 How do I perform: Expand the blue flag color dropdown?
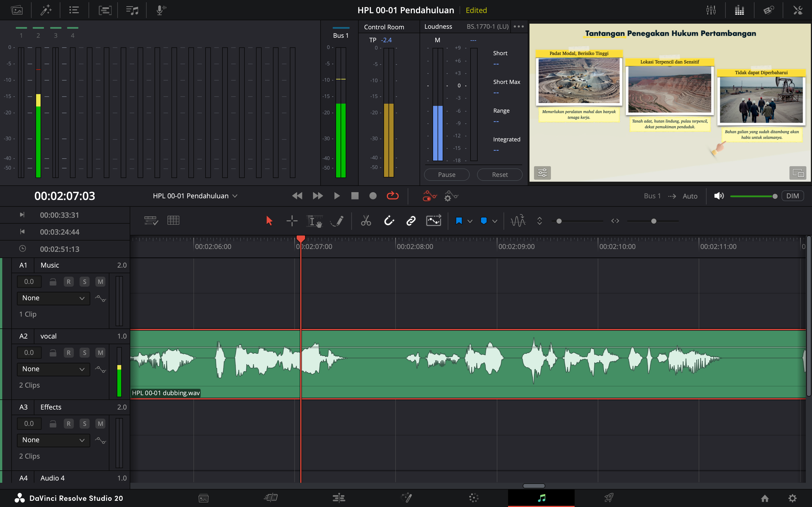pyautogui.click(x=470, y=221)
